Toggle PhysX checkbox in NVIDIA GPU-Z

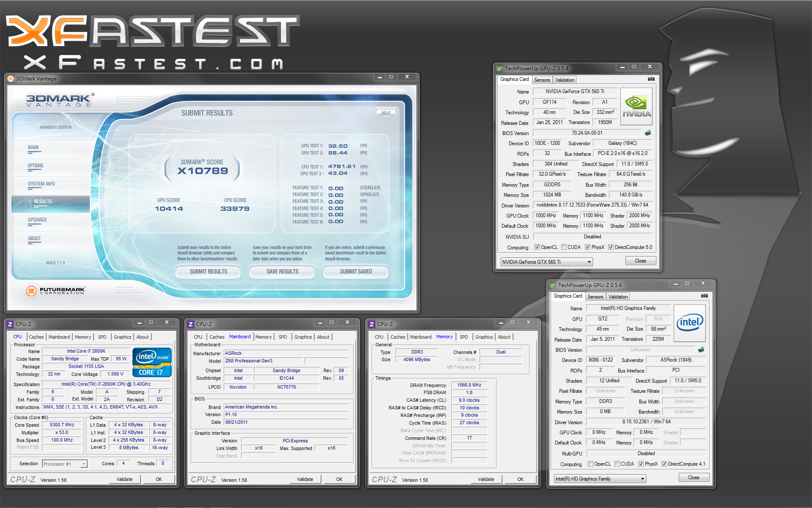pos(587,247)
